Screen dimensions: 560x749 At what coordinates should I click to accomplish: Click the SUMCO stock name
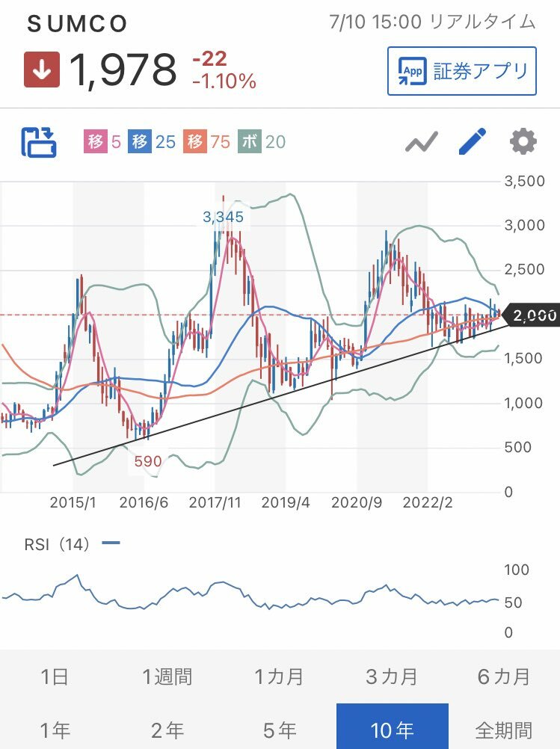[x=78, y=23]
